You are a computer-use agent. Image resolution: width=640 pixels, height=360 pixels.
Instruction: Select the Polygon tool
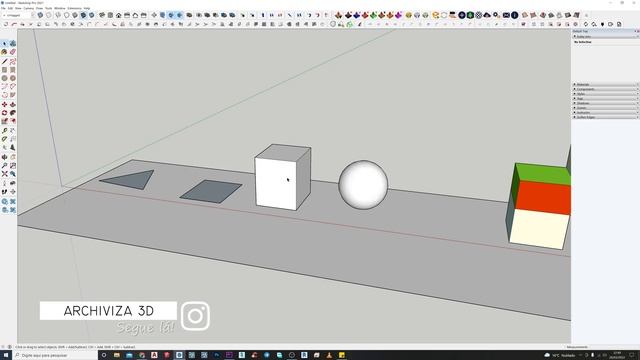pos(13,78)
